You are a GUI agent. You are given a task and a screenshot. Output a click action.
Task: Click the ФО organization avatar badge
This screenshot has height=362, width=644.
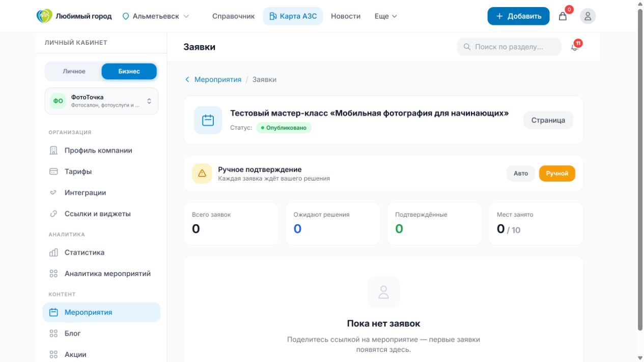tap(59, 101)
